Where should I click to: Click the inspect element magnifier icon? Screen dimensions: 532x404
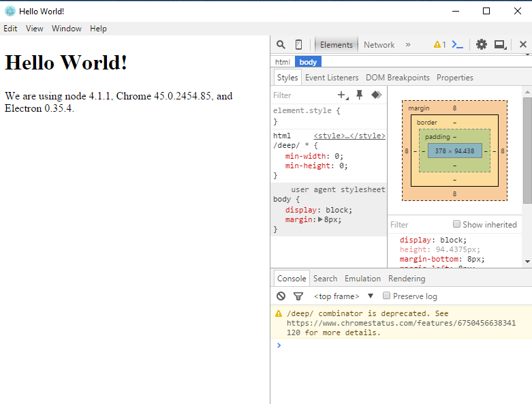[x=281, y=44]
